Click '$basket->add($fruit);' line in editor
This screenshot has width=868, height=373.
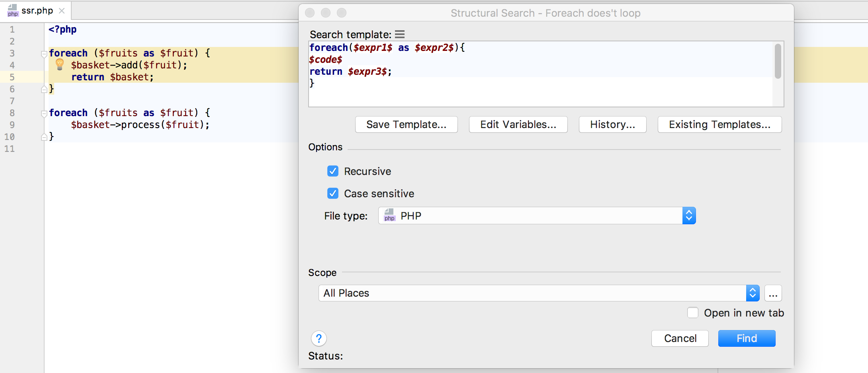tap(129, 65)
